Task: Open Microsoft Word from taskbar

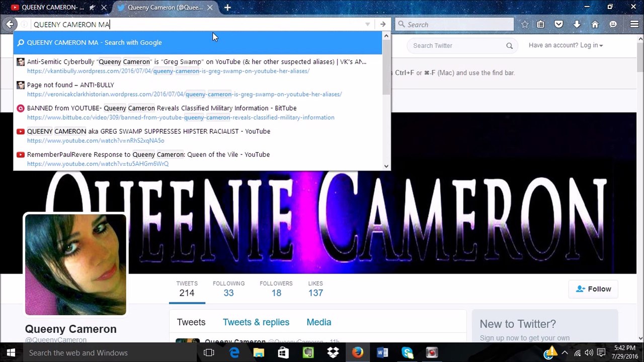Action: point(382,353)
